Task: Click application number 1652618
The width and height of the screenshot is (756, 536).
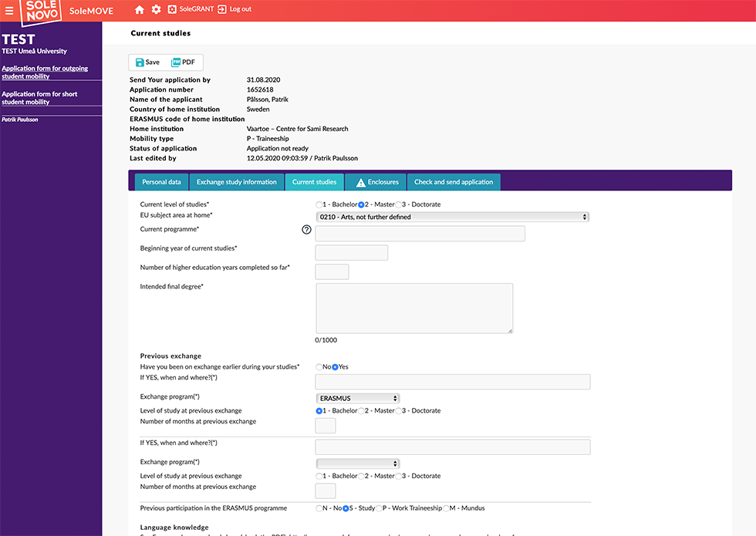Action: pos(260,89)
